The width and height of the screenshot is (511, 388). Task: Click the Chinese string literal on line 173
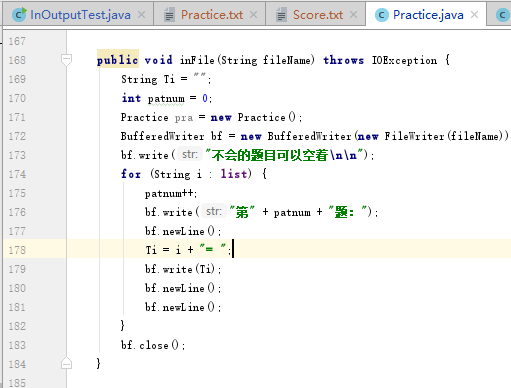pyautogui.click(x=286, y=155)
